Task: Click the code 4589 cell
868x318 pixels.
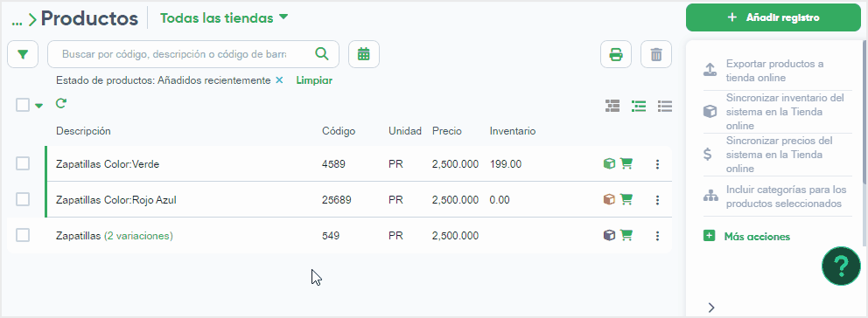Action: 333,164
